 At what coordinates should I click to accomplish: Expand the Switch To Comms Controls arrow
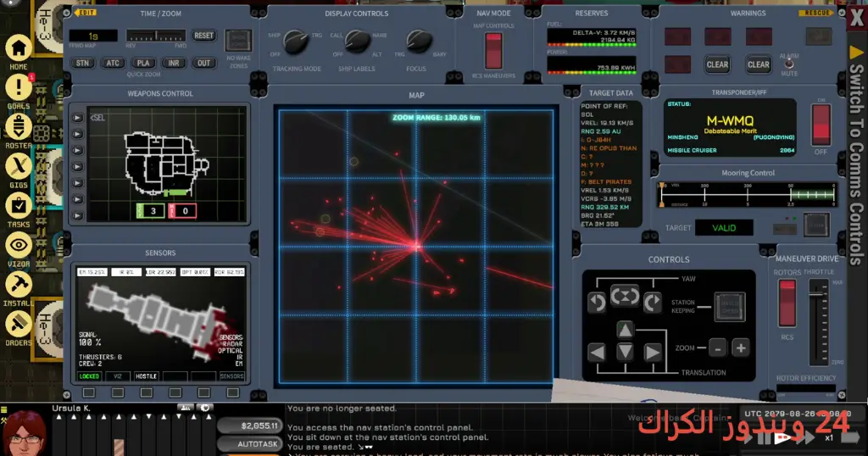pyautogui.click(x=856, y=53)
